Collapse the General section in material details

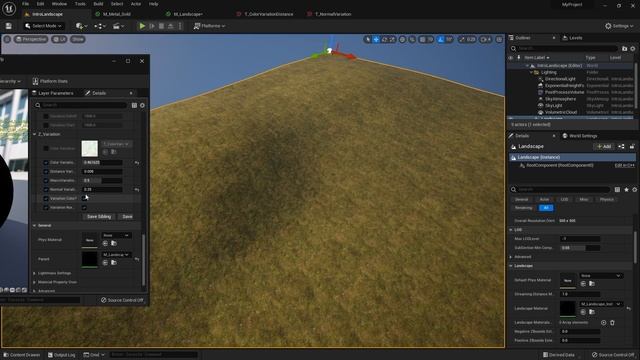[35, 225]
